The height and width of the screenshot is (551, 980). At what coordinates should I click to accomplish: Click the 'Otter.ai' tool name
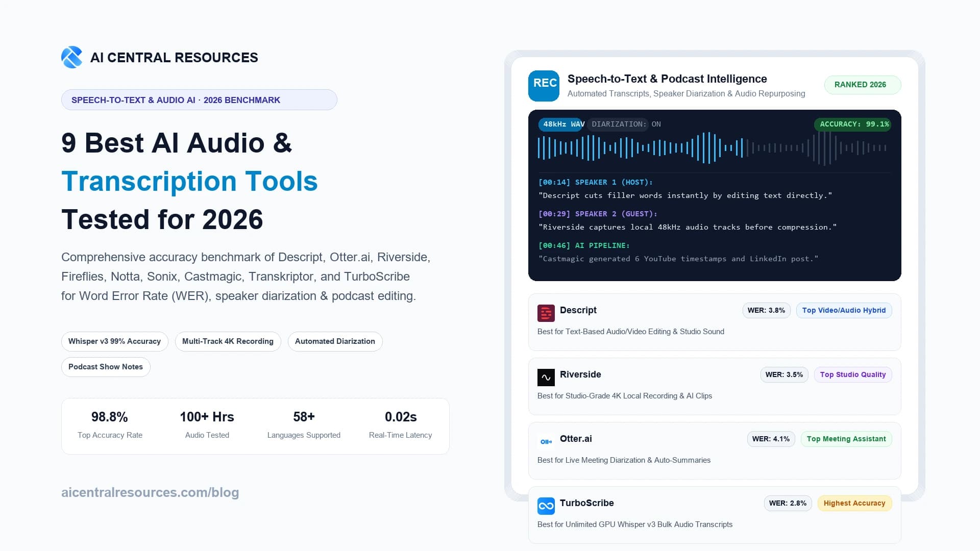click(576, 439)
